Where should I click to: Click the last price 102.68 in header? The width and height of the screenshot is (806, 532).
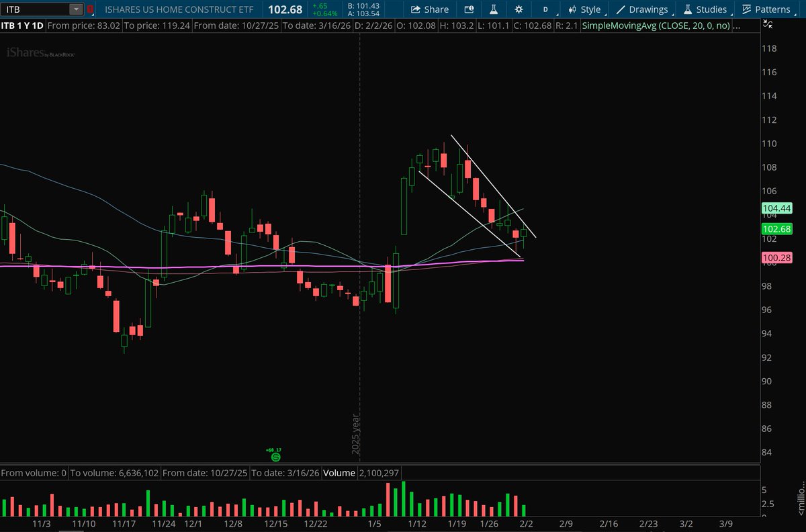pos(285,9)
